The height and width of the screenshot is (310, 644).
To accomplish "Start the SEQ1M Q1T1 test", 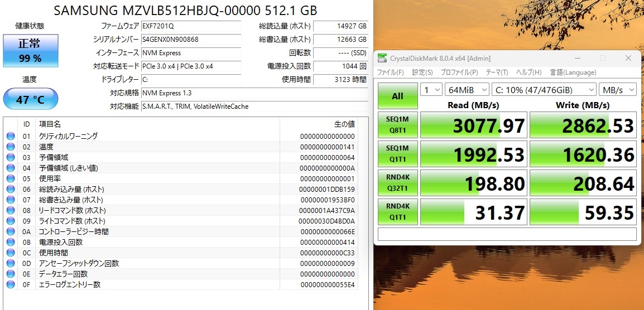I will tap(397, 153).
